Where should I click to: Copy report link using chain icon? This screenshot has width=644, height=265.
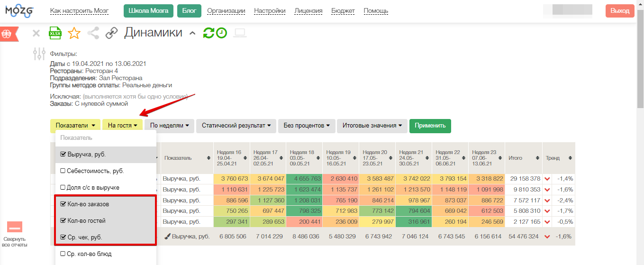tap(111, 33)
